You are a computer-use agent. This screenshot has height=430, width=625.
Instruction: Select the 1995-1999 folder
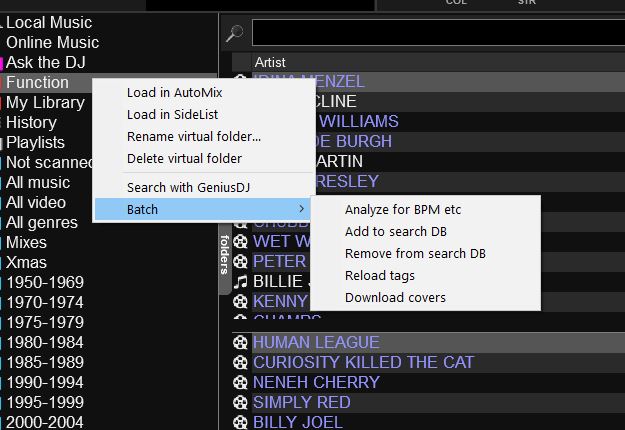45,402
